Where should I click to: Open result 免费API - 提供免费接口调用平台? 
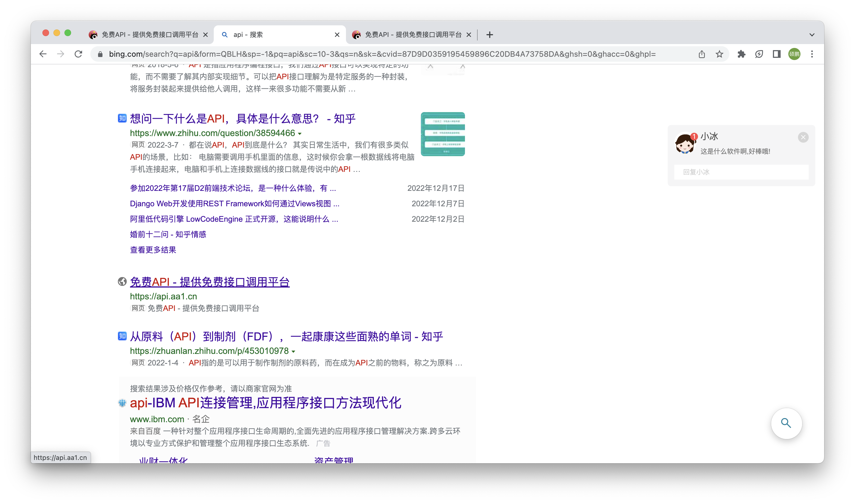coord(210,282)
